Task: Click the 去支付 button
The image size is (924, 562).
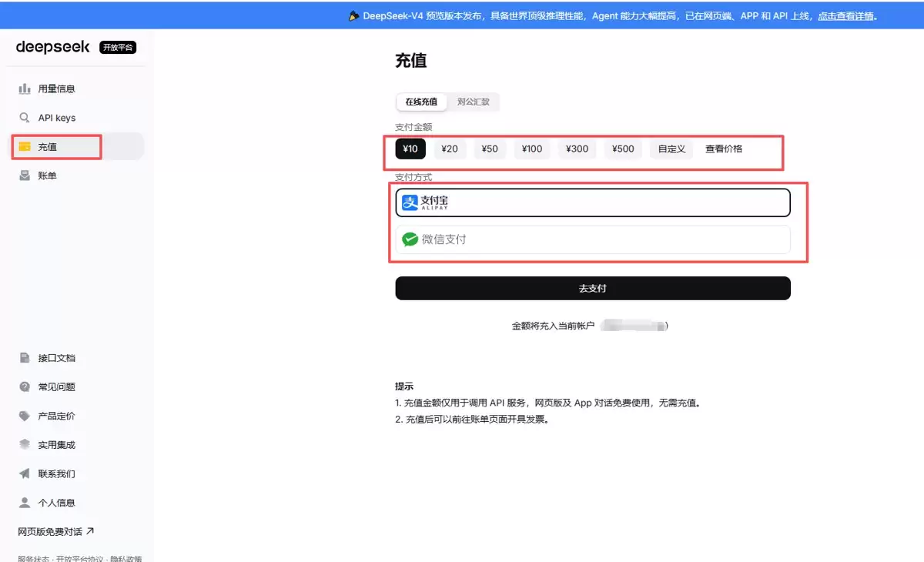Action: 593,288
